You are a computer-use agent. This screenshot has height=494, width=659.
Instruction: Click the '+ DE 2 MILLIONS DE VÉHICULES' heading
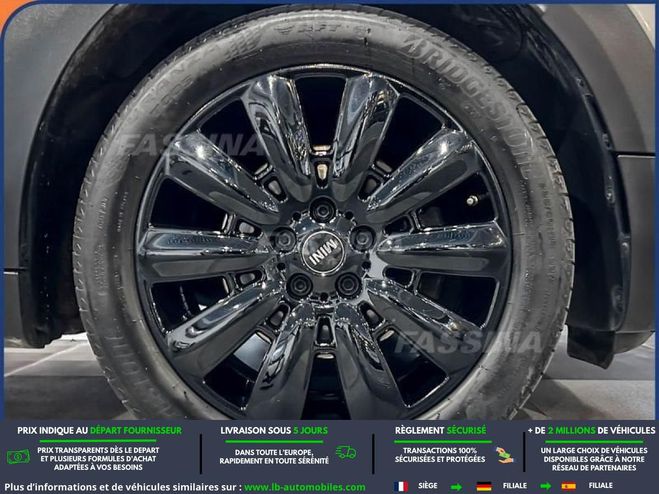(x=591, y=431)
